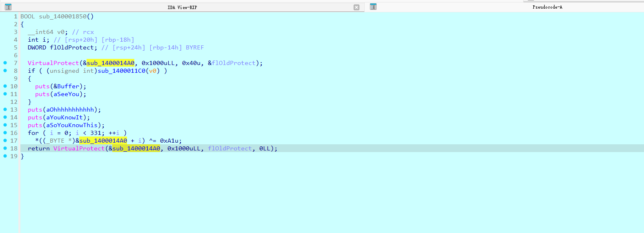Image resolution: width=644 pixels, height=233 pixels.
Task: Select aSeeYou string reference on line 11
Action: 66,94
